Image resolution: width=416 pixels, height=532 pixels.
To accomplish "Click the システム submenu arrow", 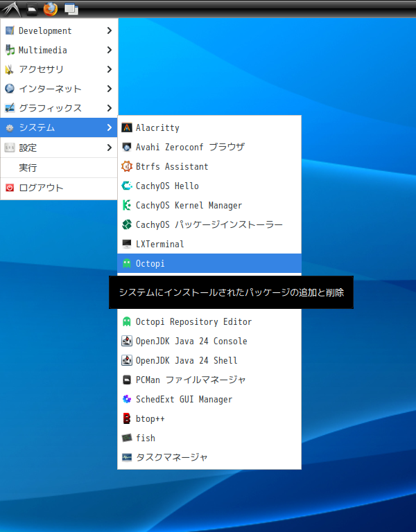I will [109, 127].
